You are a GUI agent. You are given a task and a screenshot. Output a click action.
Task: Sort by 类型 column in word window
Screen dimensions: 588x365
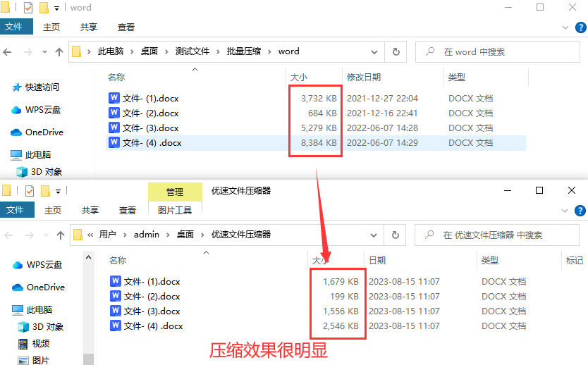point(456,78)
